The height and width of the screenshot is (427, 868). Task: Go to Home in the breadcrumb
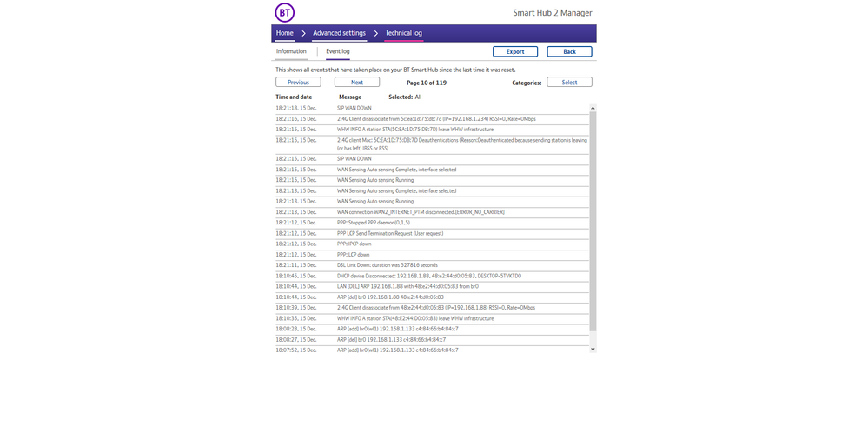285,33
